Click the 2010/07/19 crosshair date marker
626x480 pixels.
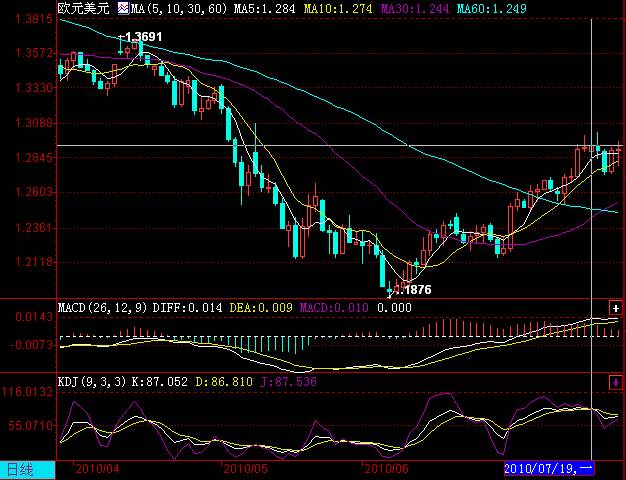tap(549, 468)
